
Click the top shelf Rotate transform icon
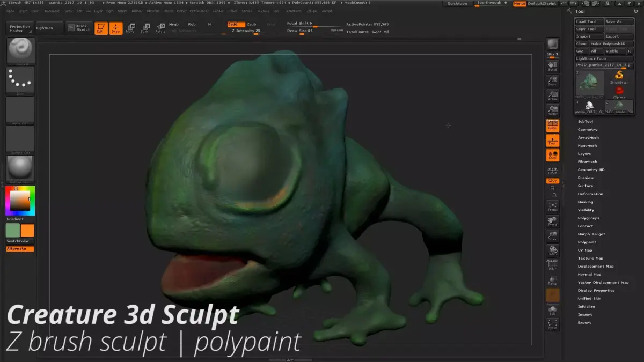point(160,28)
